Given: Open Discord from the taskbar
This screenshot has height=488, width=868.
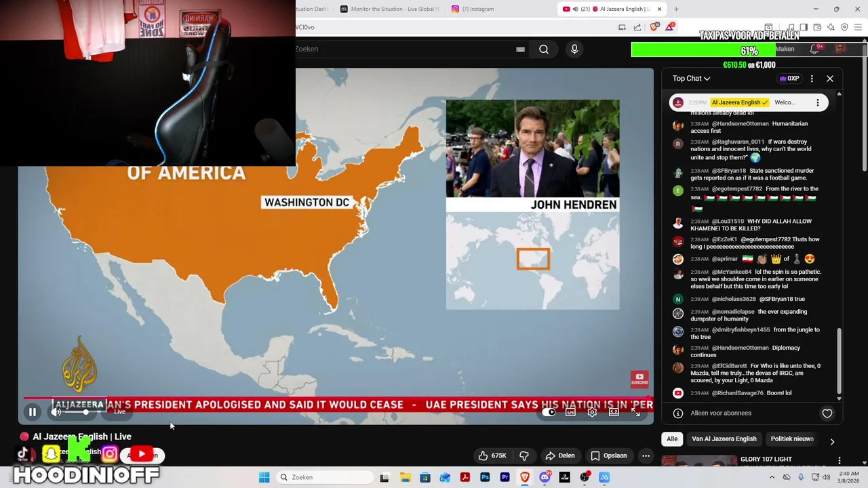Looking at the screenshot, I should 545,477.
